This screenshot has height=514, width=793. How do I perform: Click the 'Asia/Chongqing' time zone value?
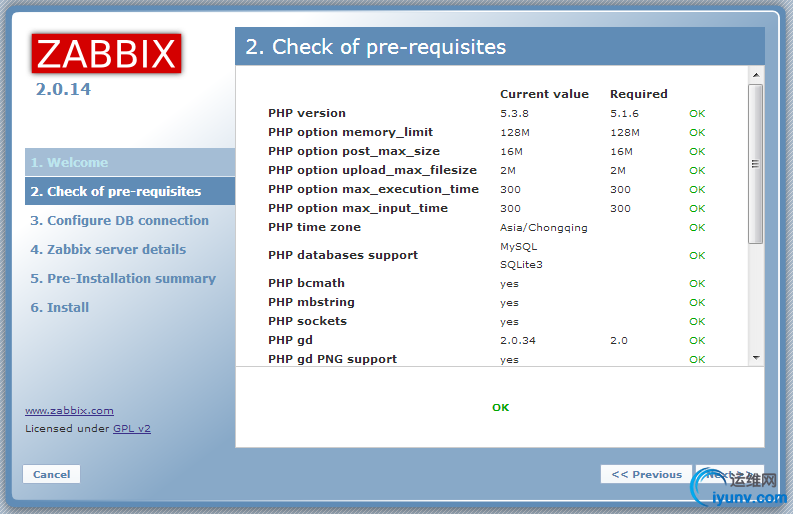tap(544, 228)
